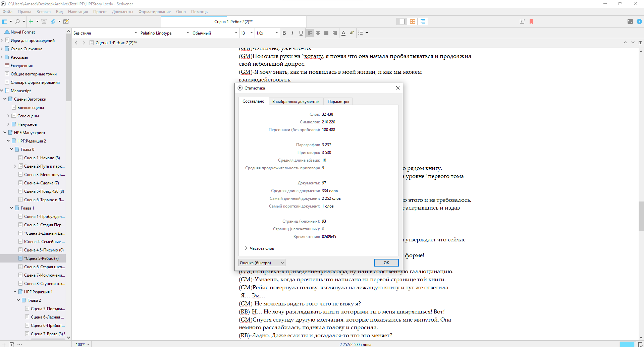644x347 pixels.
Task: Open the Проект menu
Action: [100, 12]
